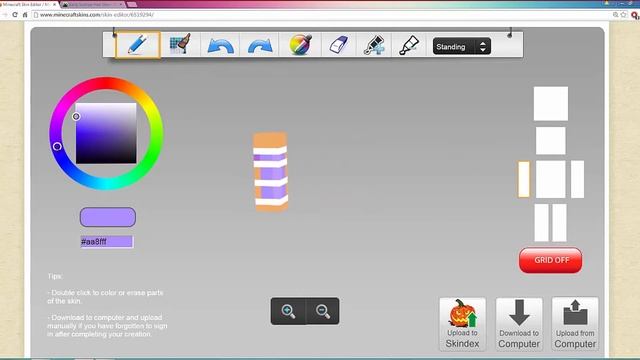Image resolution: width=640 pixels, height=360 pixels.
Task: Go to browser home page
Action: click(25, 15)
